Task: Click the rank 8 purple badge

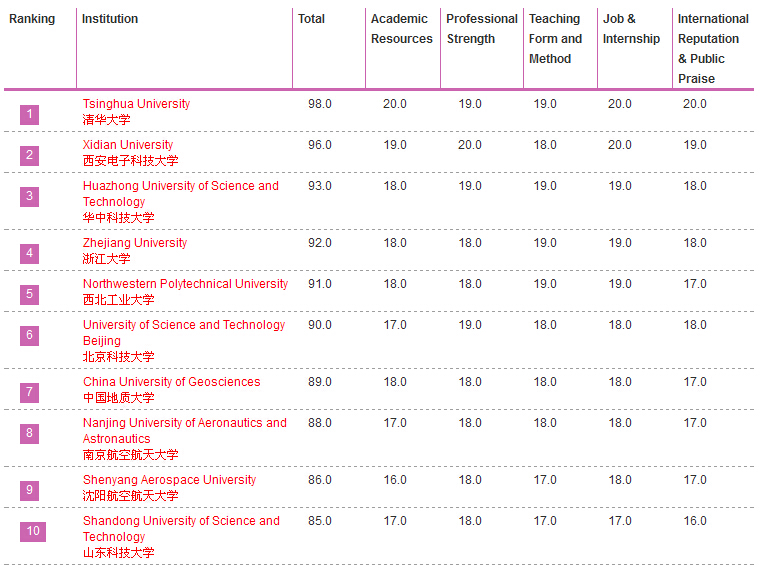Action: [x=29, y=434]
